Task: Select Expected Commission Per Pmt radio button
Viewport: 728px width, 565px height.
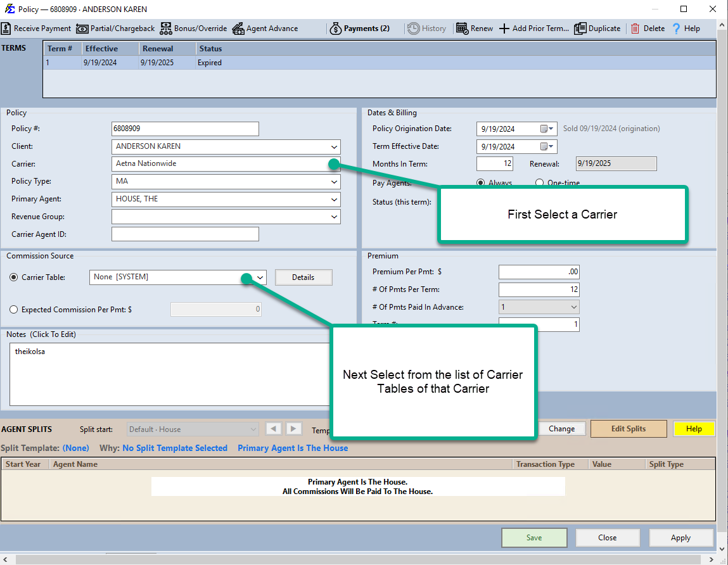Action: click(14, 310)
